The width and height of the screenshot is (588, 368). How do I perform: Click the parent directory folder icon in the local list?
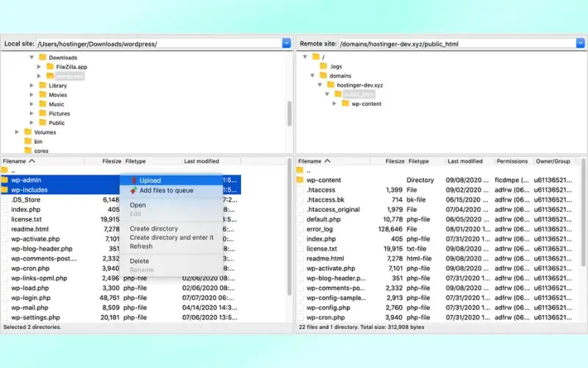click(x=5, y=170)
